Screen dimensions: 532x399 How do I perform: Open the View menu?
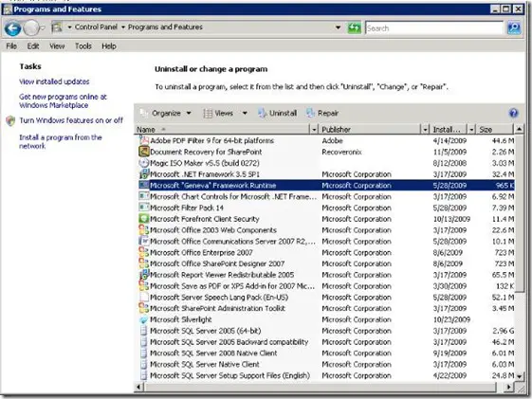pyautogui.click(x=57, y=46)
